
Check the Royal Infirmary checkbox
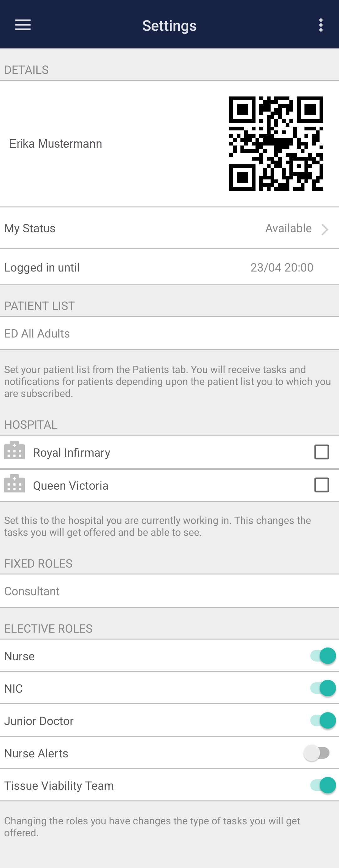click(x=321, y=452)
